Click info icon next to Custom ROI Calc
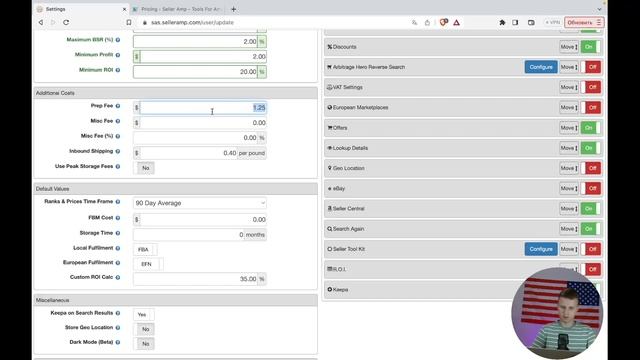 pos(118,278)
